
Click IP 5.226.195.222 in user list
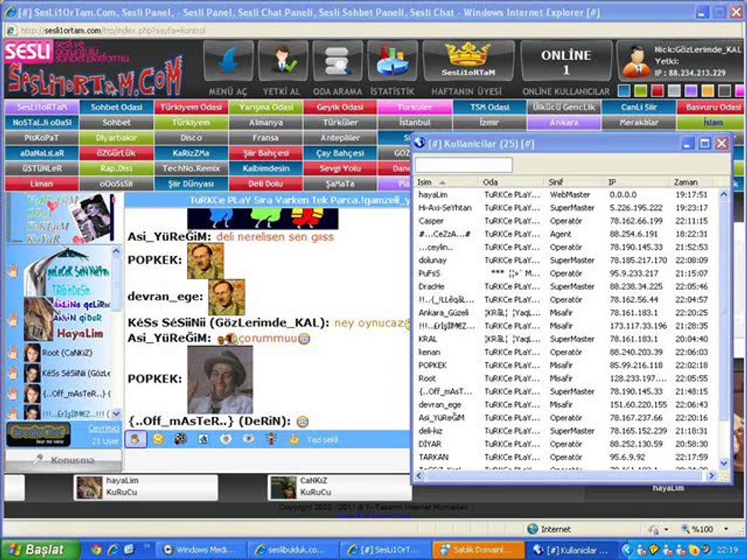coord(636,208)
